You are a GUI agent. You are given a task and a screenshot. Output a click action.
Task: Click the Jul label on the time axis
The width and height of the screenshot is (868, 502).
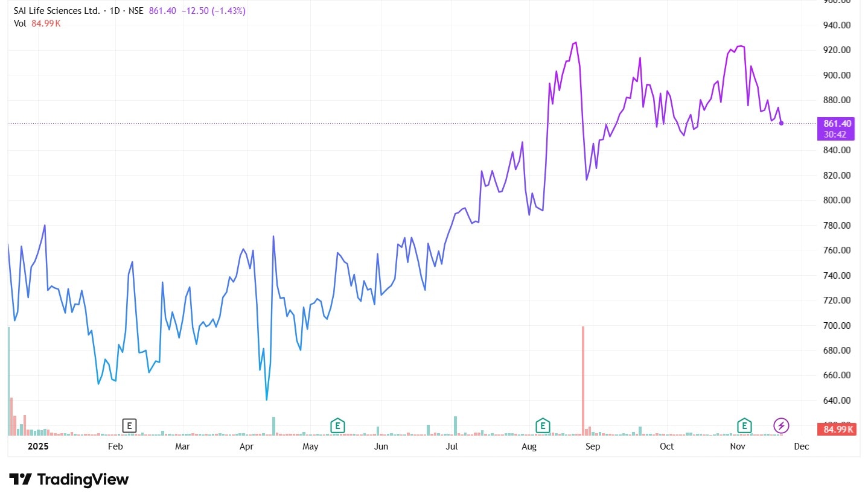tap(452, 447)
